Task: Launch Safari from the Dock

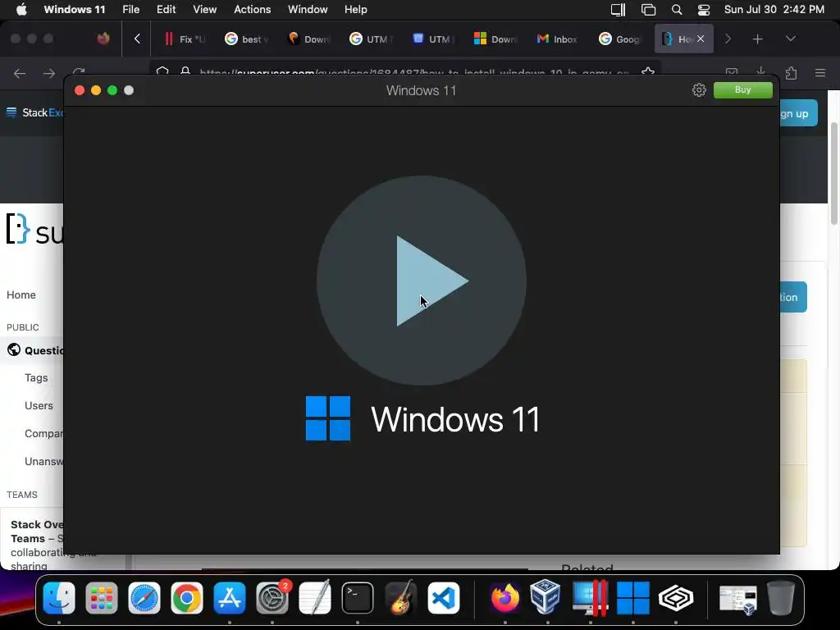Action: [144, 598]
